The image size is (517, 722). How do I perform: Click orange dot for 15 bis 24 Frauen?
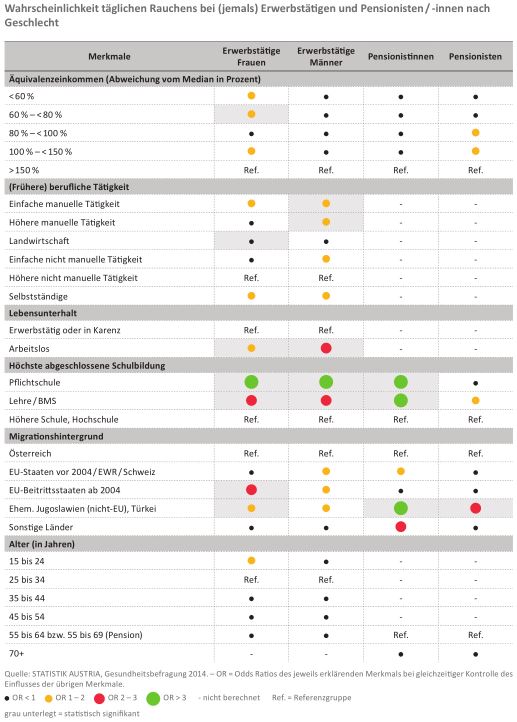(x=251, y=560)
